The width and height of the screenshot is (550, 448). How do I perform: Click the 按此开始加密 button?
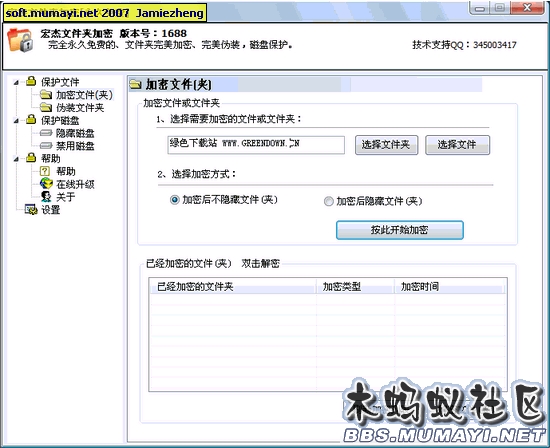point(400,230)
